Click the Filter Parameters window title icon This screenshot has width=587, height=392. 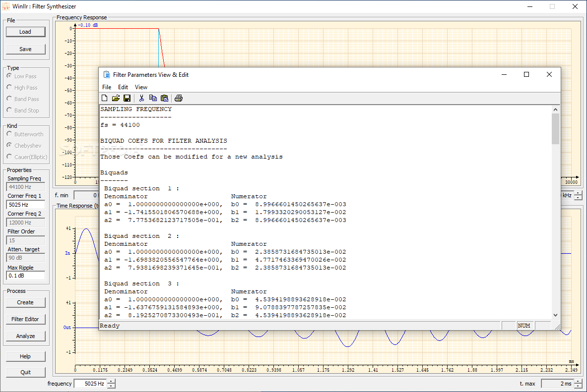pyautogui.click(x=107, y=74)
